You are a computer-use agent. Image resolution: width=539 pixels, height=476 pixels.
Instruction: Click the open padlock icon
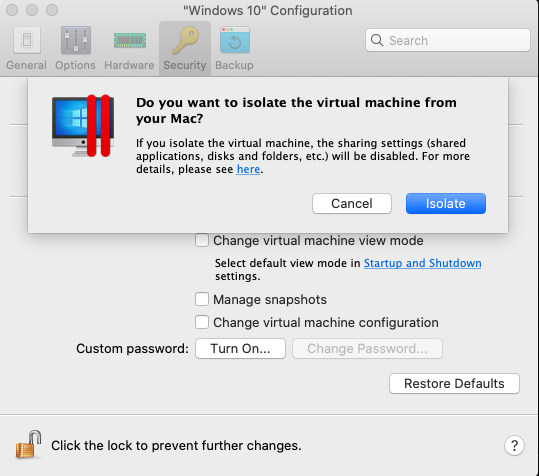point(28,444)
